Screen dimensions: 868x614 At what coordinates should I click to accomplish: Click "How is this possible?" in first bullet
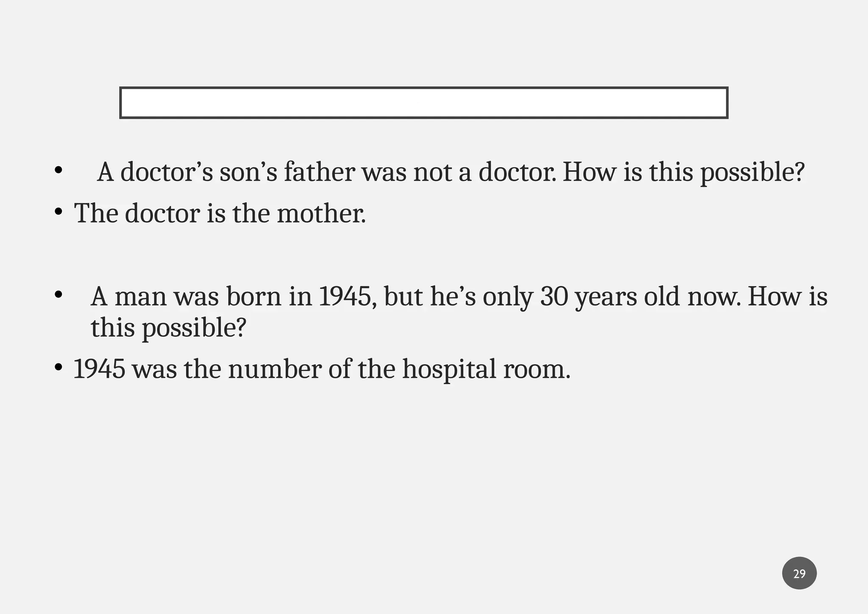click(683, 173)
